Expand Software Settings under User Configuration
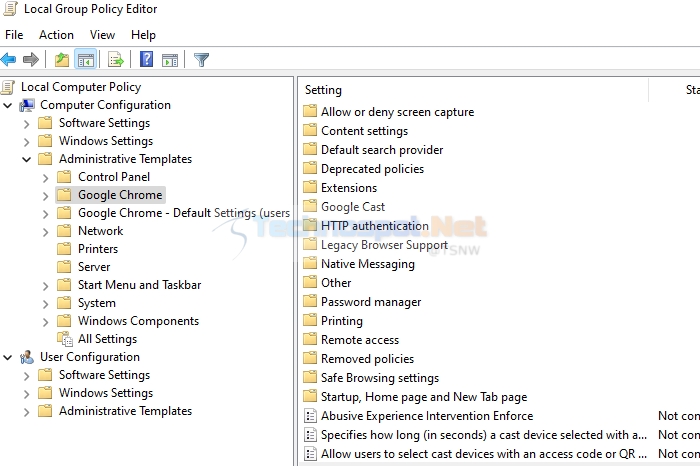 27,376
